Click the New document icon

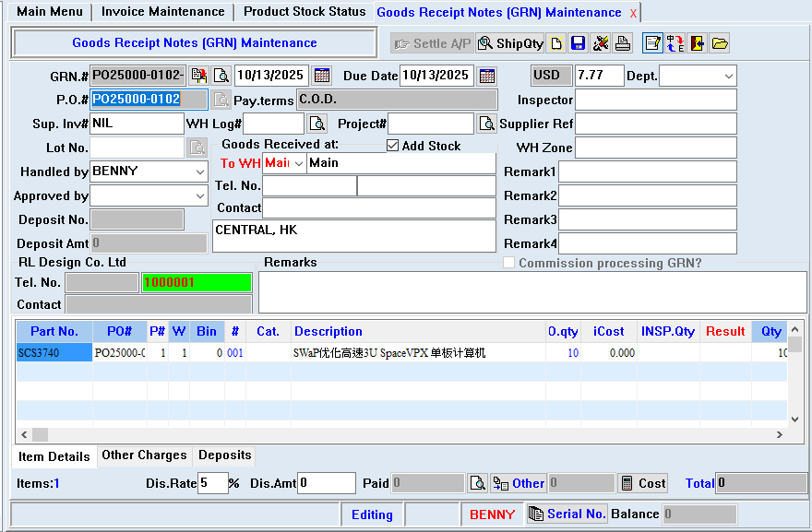point(556,43)
